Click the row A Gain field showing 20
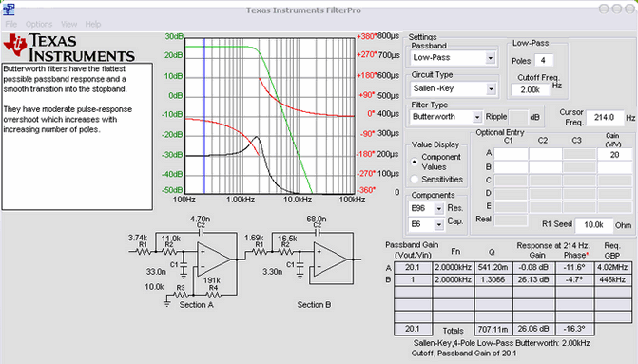 coord(614,154)
